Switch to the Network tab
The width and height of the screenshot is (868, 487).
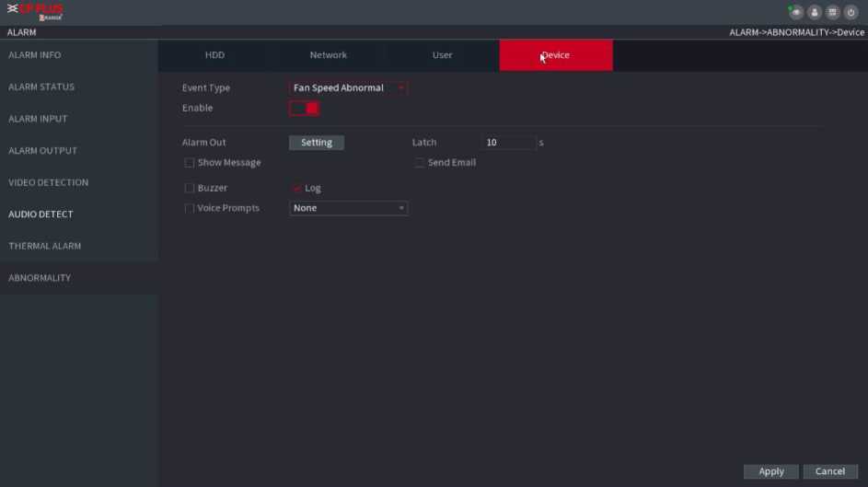(328, 55)
